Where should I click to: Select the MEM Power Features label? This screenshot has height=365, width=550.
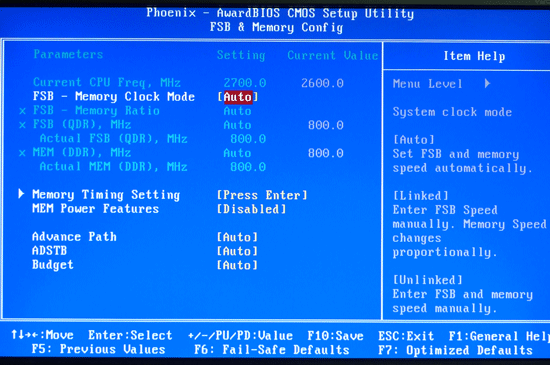pos(95,209)
